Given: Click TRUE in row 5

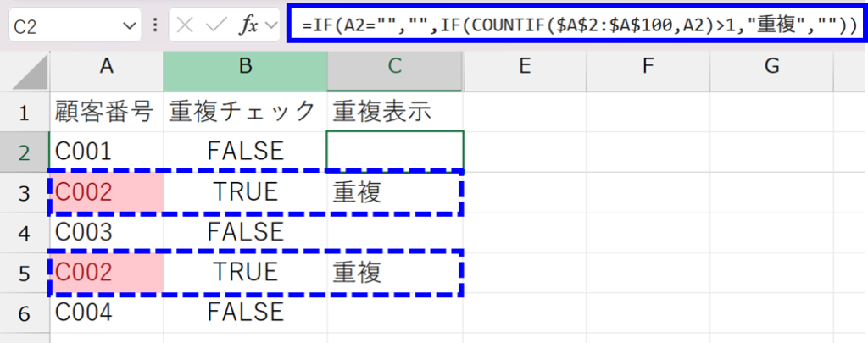Looking at the screenshot, I should 245,272.
